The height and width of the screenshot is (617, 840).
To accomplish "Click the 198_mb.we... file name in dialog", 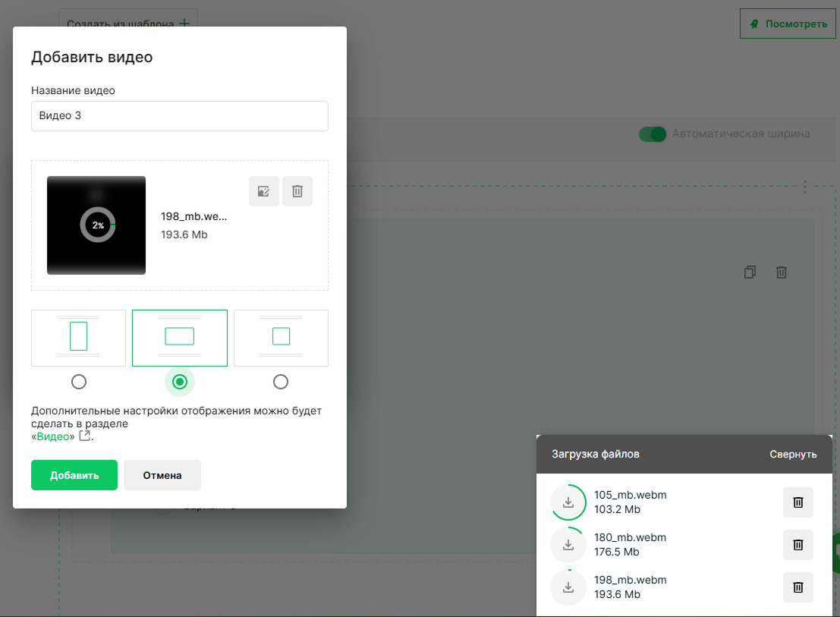I will click(194, 216).
